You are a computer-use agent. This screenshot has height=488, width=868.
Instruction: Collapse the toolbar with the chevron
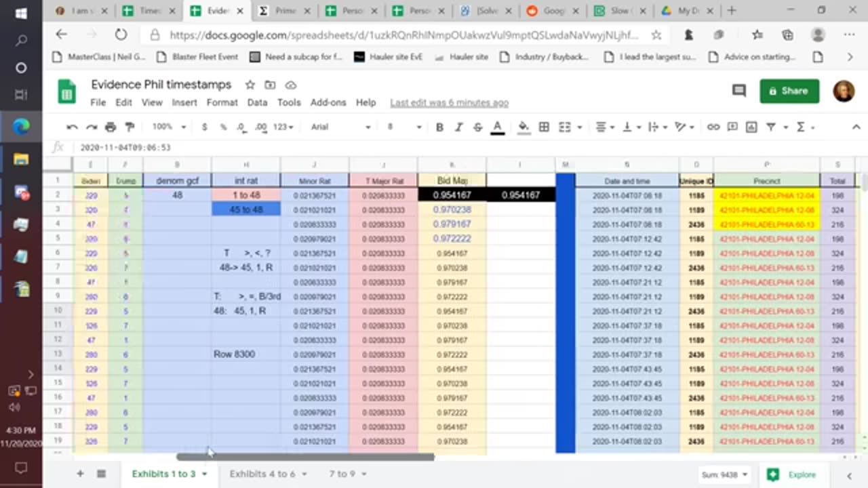(856, 127)
